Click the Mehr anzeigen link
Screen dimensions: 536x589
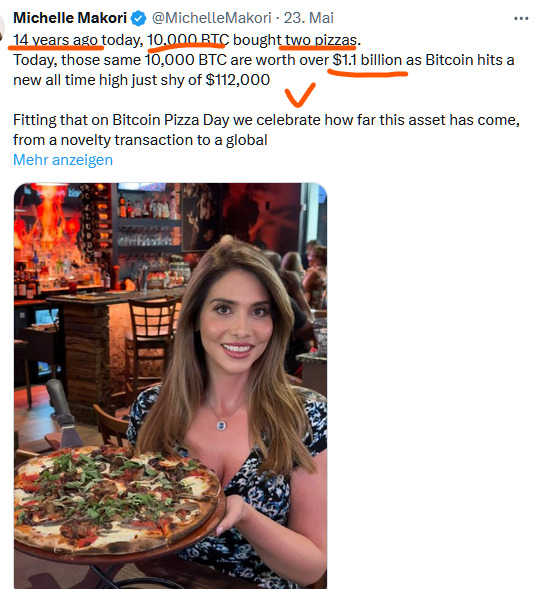[63, 160]
